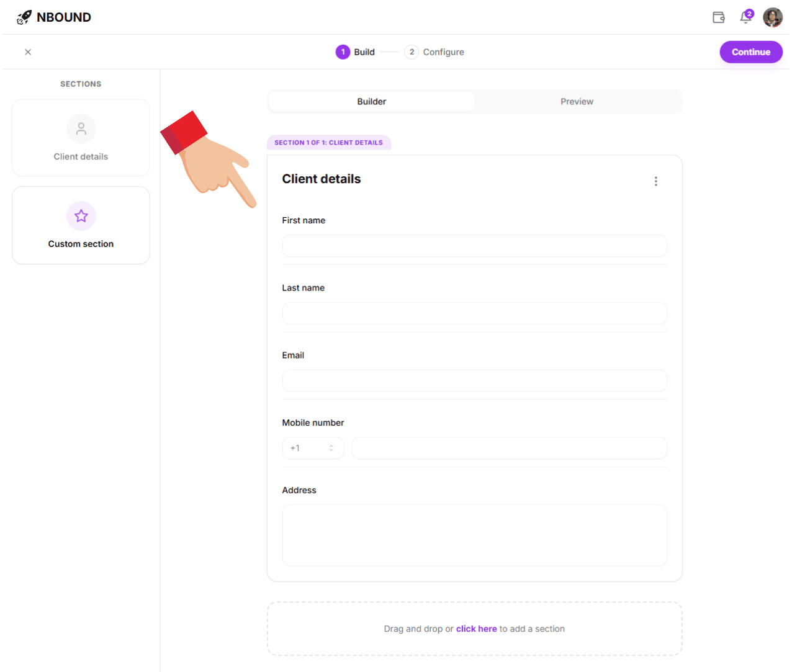Click the Mobile number text field

click(x=509, y=448)
